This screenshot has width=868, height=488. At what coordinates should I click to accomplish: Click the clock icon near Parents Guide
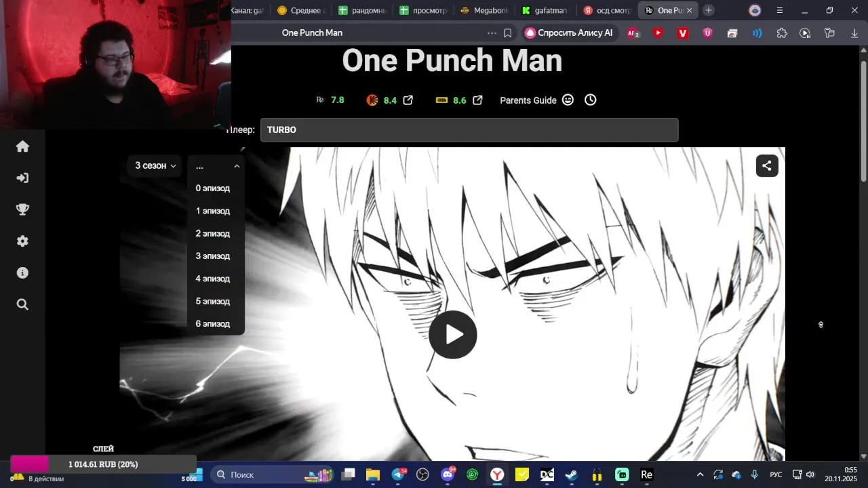591,100
